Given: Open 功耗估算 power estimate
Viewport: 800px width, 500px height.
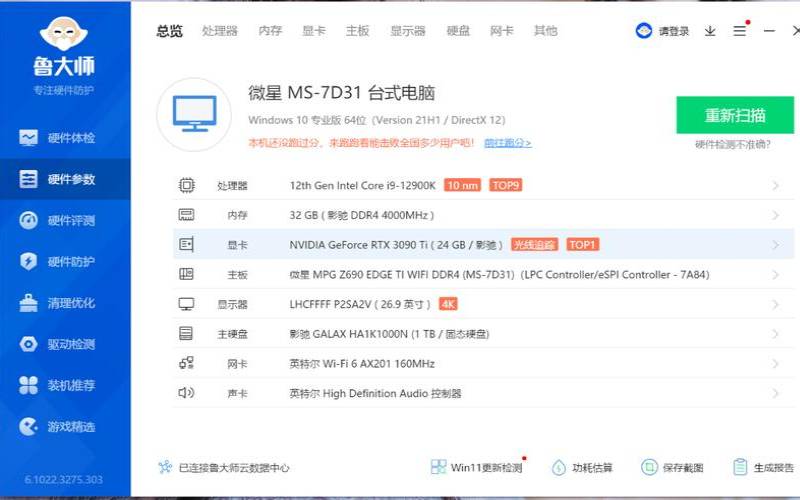Looking at the screenshot, I should (x=582, y=467).
